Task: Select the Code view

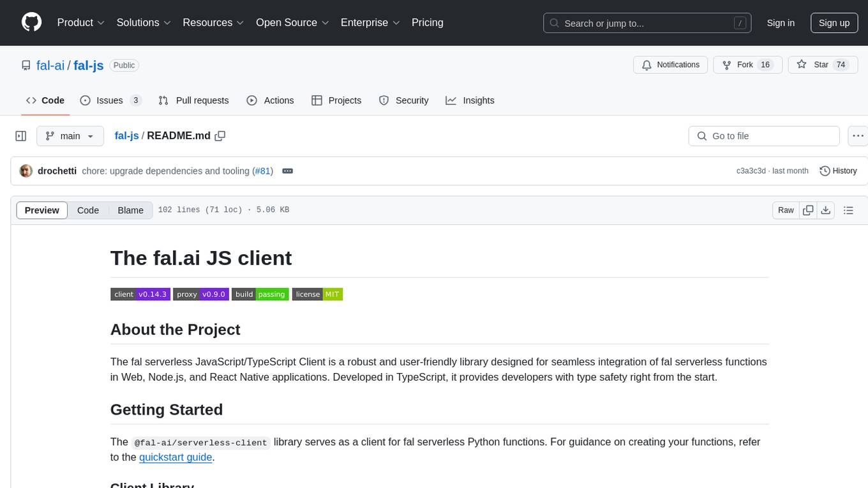Action: coord(88,210)
